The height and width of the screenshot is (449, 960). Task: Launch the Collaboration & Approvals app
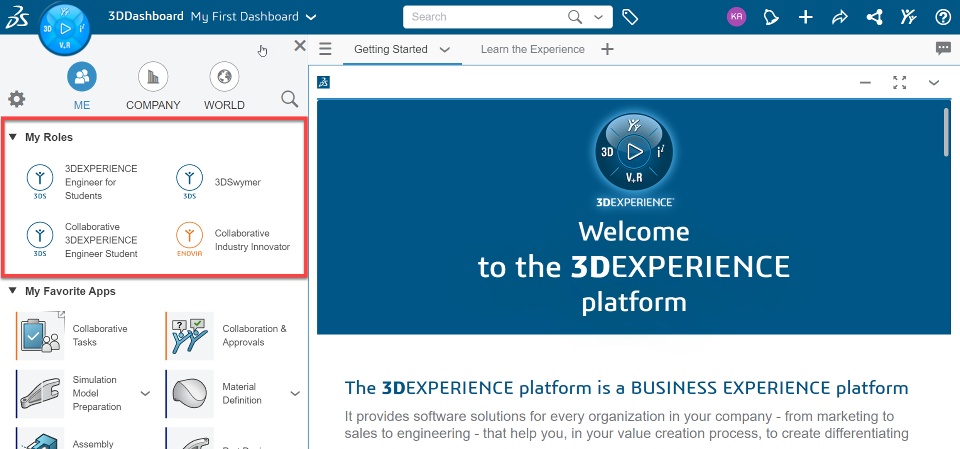tap(190, 335)
